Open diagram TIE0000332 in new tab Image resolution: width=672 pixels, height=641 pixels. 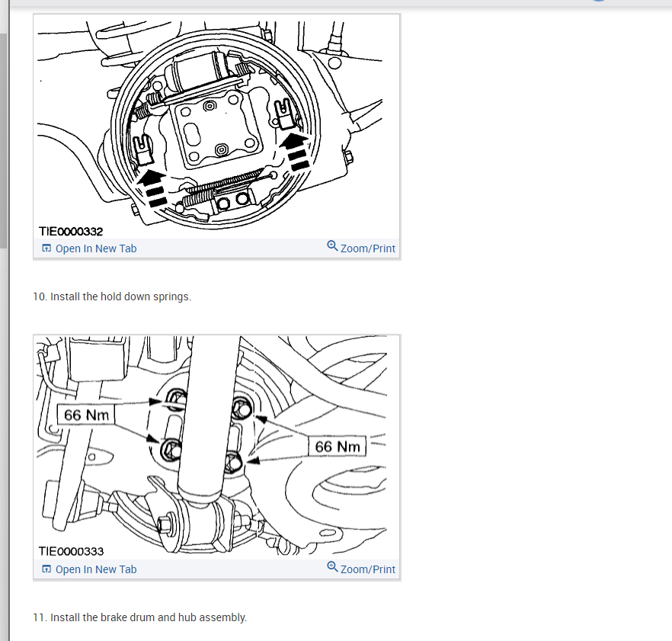point(89,248)
